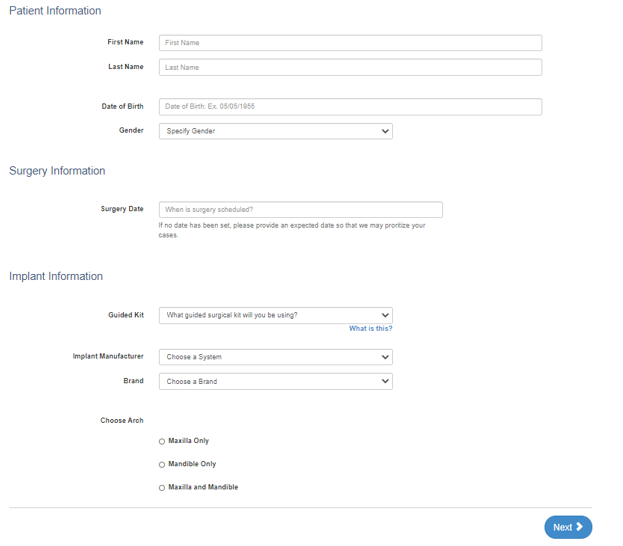Click the surgery date help text below the field
Screen dimensions: 623x546
[291, 230]
